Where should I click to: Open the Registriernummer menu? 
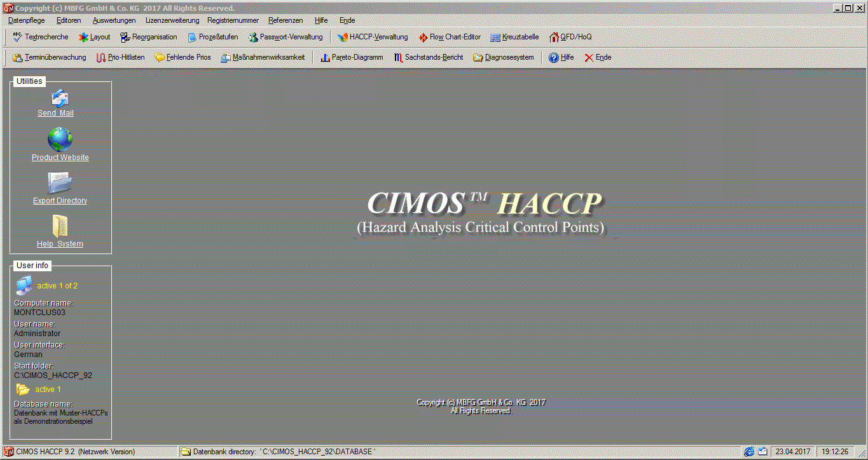(x=233, y=20)
